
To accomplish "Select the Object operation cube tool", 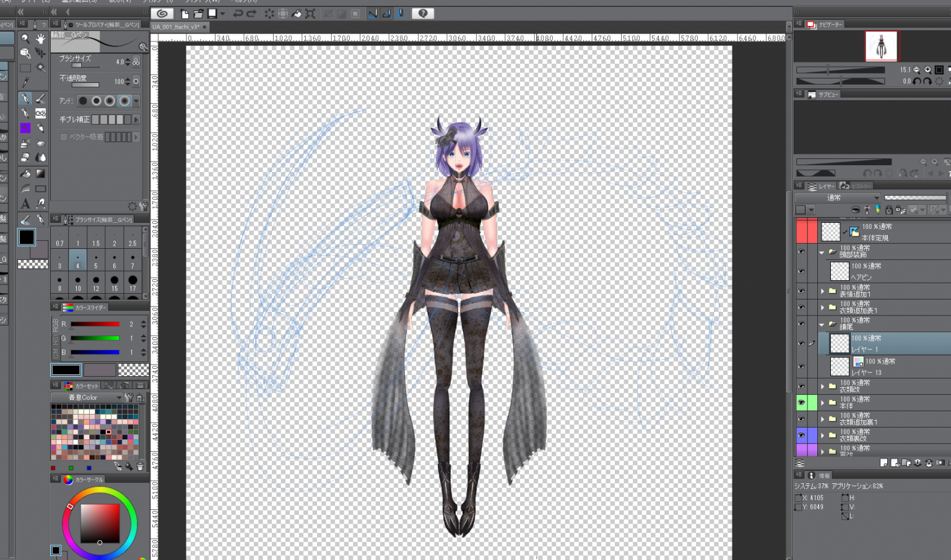I will tap(25, 53).
